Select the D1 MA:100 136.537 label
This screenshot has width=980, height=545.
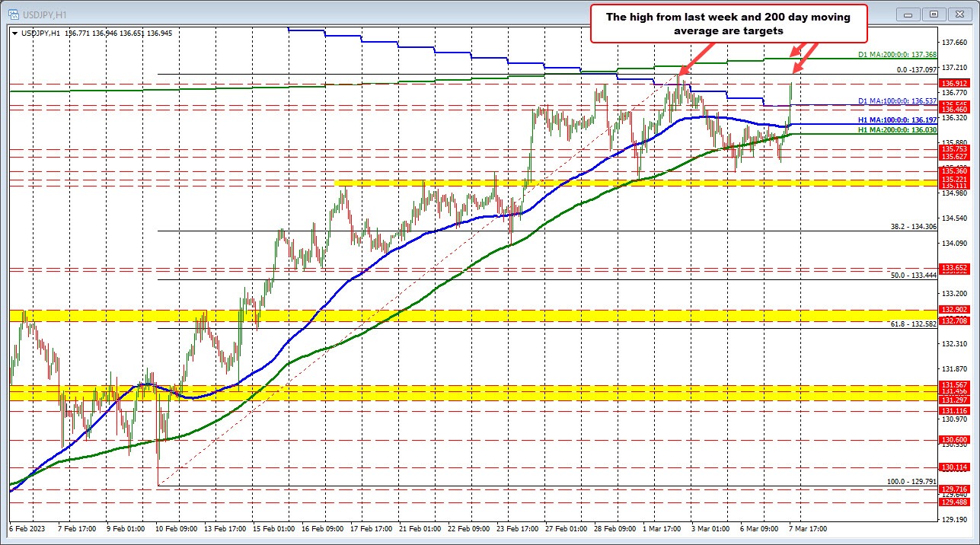point(896,100)
